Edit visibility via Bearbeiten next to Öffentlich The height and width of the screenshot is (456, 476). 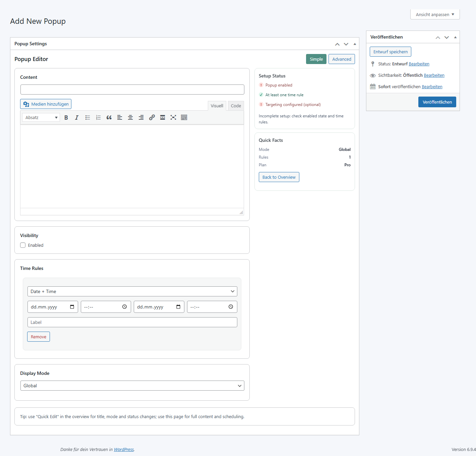[x=434, y=75]
